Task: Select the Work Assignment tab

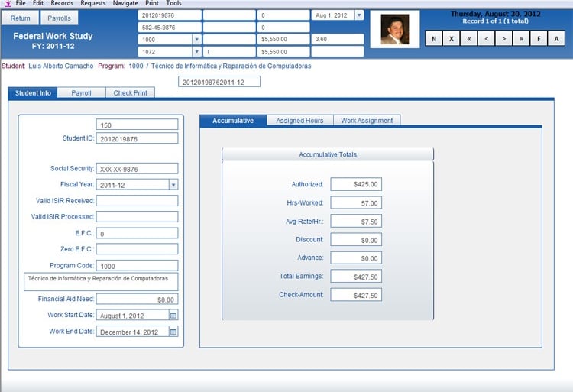Action: (367, 121)
